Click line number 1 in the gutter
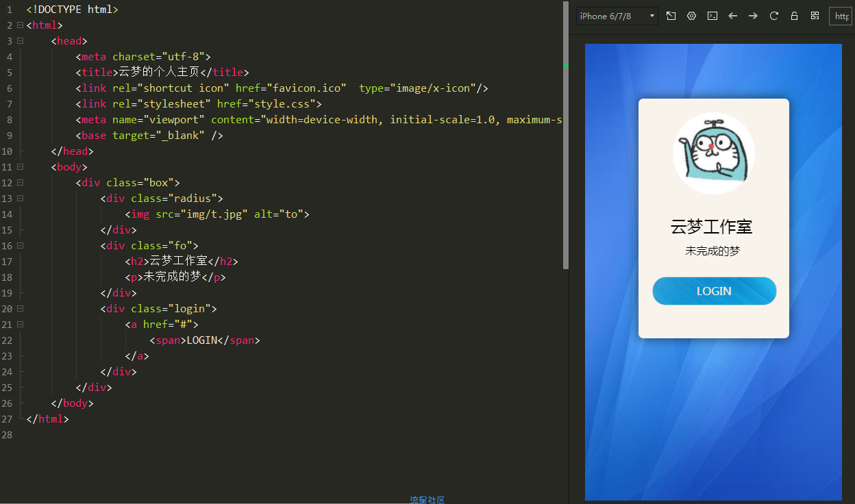Viewport: 855px width, 504px height. click(10, 10)
